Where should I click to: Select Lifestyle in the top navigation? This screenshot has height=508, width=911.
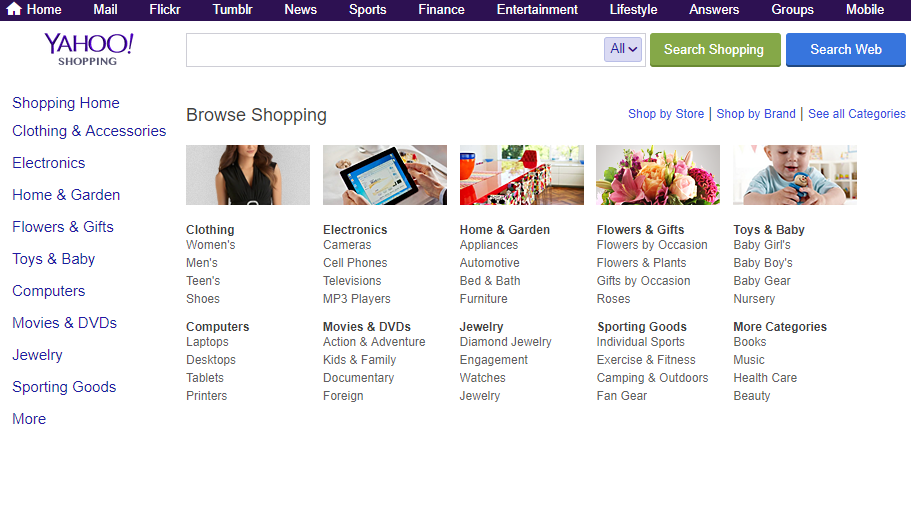point(633,9)
